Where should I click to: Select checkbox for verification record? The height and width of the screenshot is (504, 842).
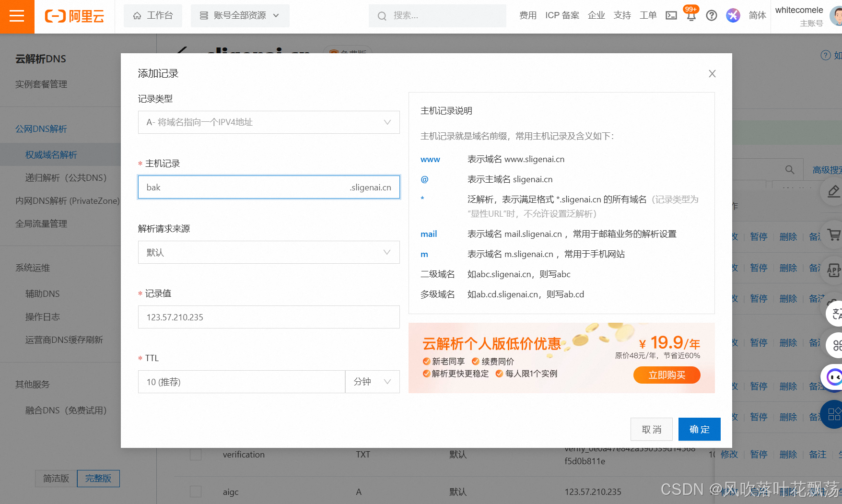tap(196, 454)
